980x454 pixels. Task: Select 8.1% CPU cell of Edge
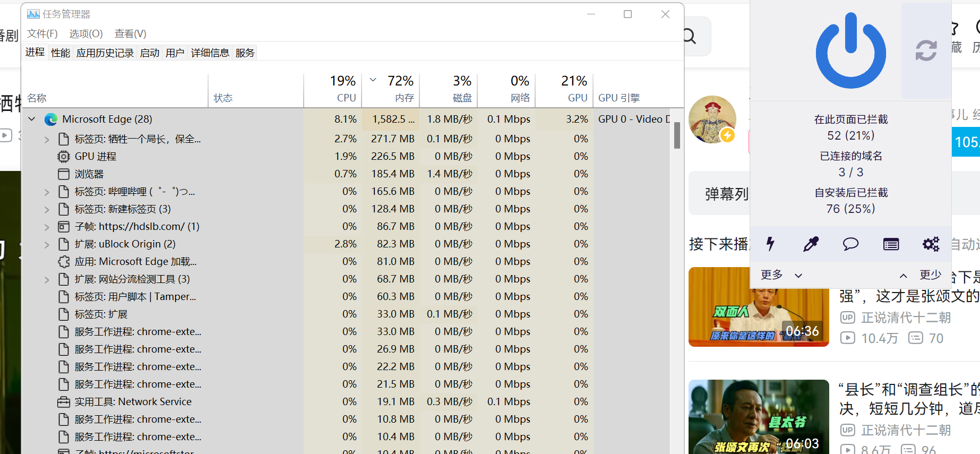point(333,119)
